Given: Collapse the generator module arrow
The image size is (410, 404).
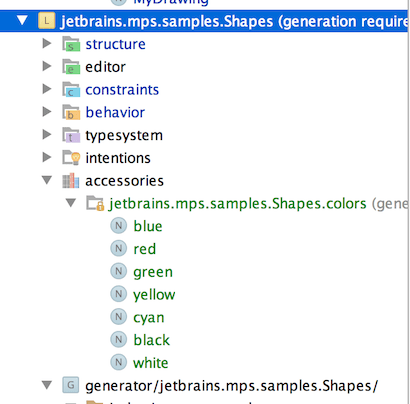Looking at the screenshot, I should point(47,385).
